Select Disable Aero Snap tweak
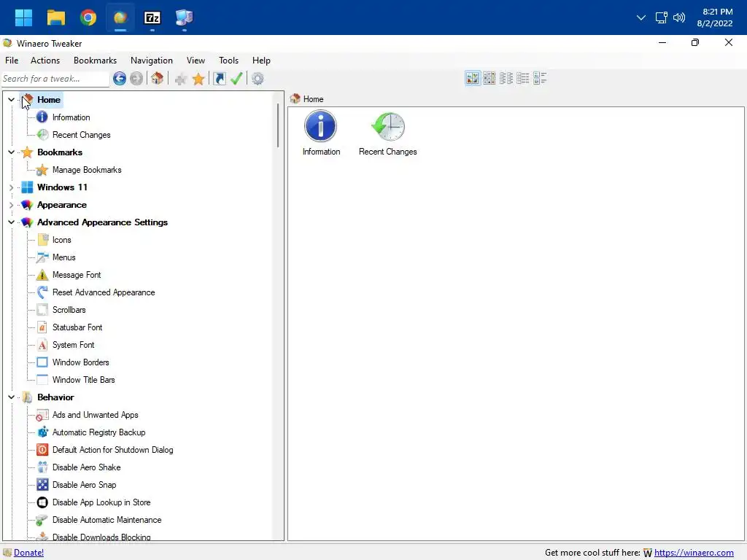The height and width of the screenshot is (560, 747). click(84, 485)
